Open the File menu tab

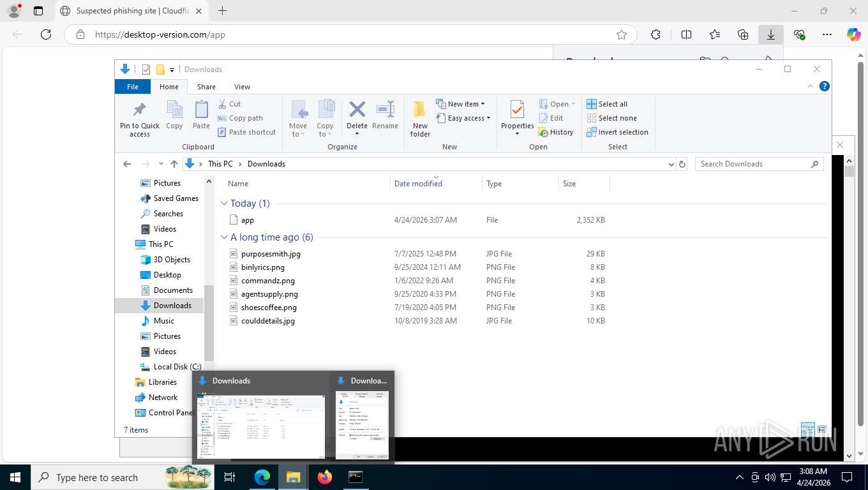[x=133, y=87]
